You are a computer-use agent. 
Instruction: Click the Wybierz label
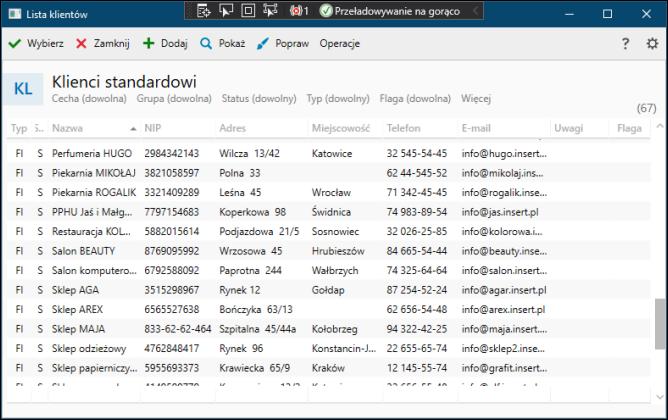pyautogui.click(x=45, y=43)
